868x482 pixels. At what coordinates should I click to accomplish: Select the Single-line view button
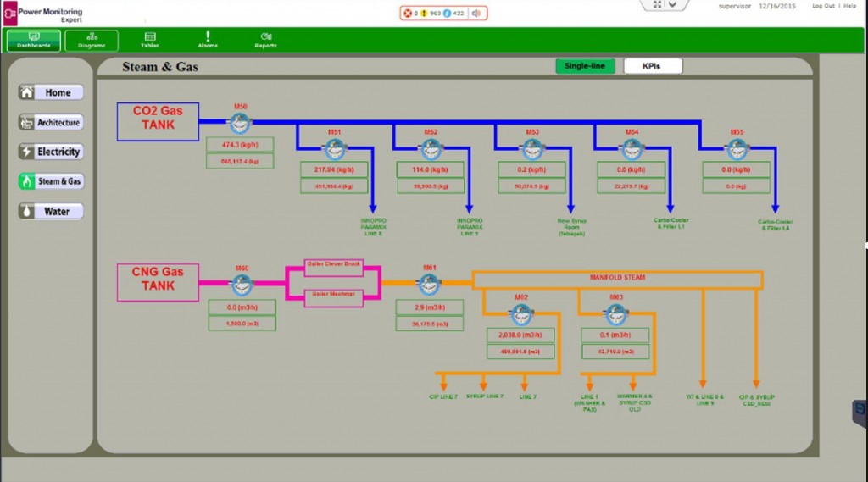(585, 66)
